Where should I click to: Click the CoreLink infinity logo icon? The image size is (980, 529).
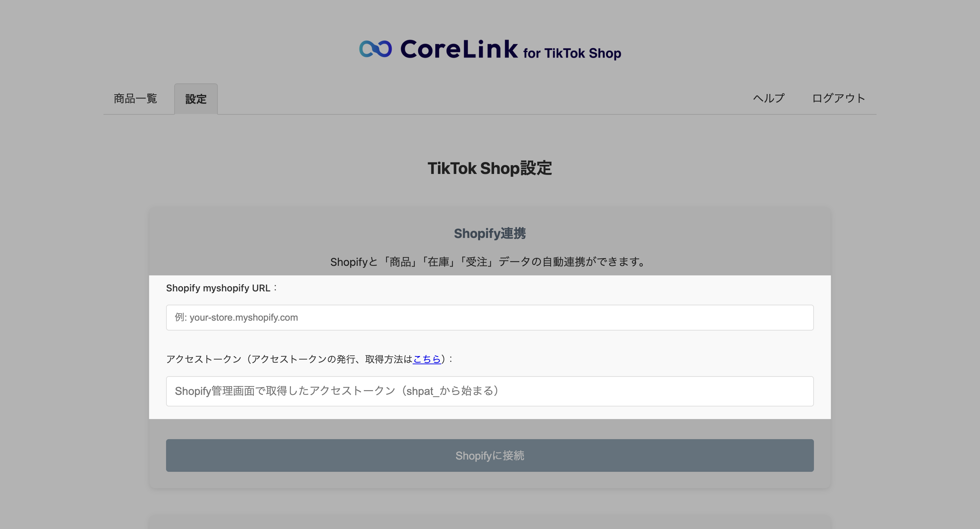pyautogui.click(x=375, y=49)
